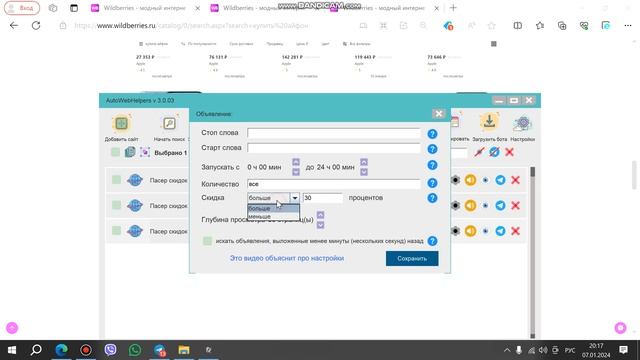
Task: Click the Telegram icon in the second Пасер скидок row
Action: [x=500, y=206]
